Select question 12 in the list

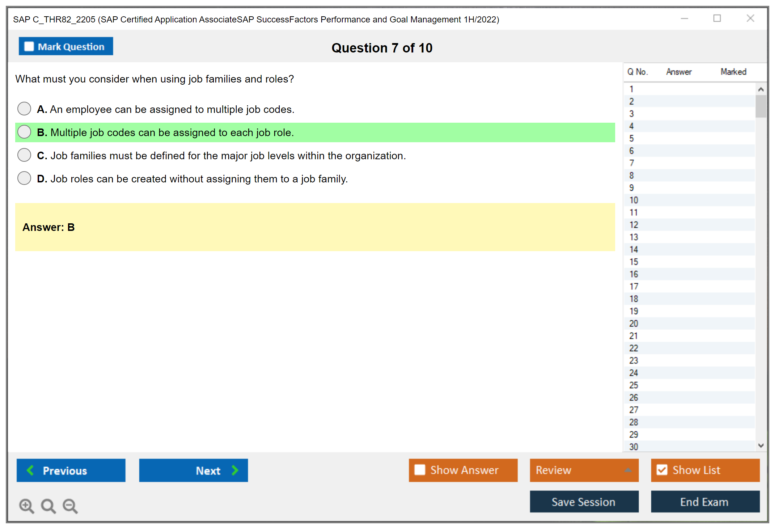634,225
